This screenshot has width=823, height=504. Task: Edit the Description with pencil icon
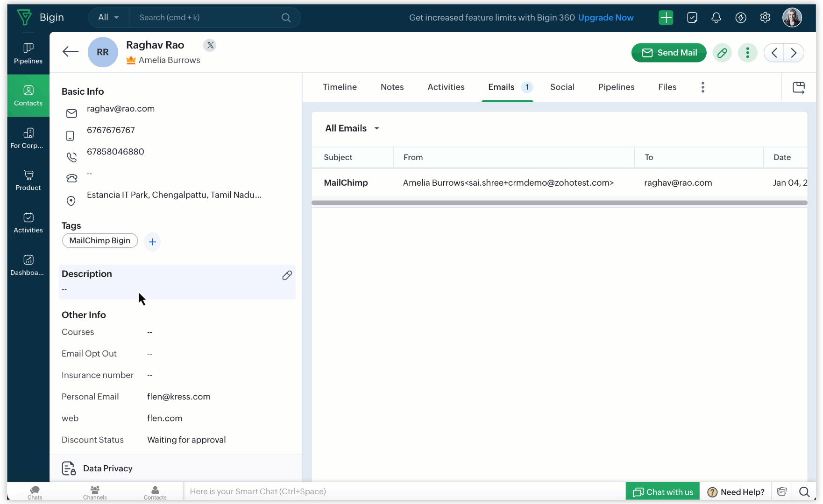287,275
